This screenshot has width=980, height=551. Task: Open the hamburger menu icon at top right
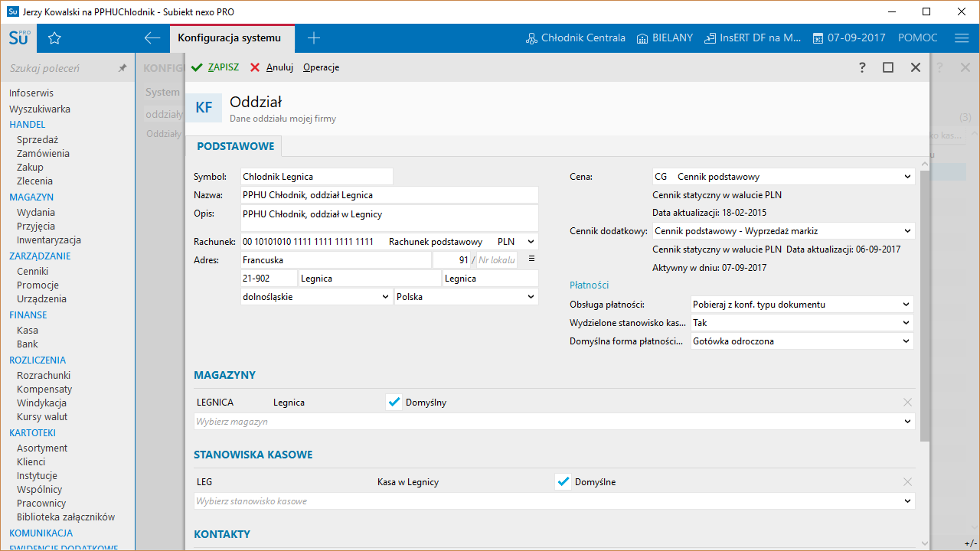962,38
